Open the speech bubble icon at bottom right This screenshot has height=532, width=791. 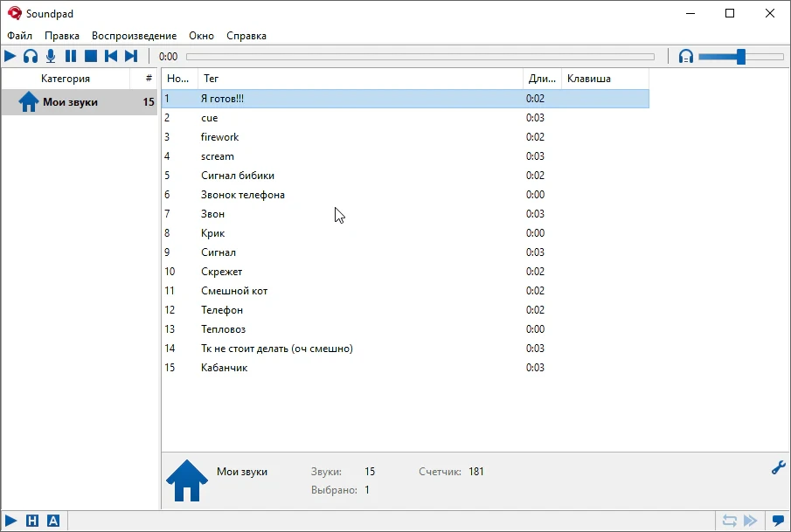pos(779,521)
